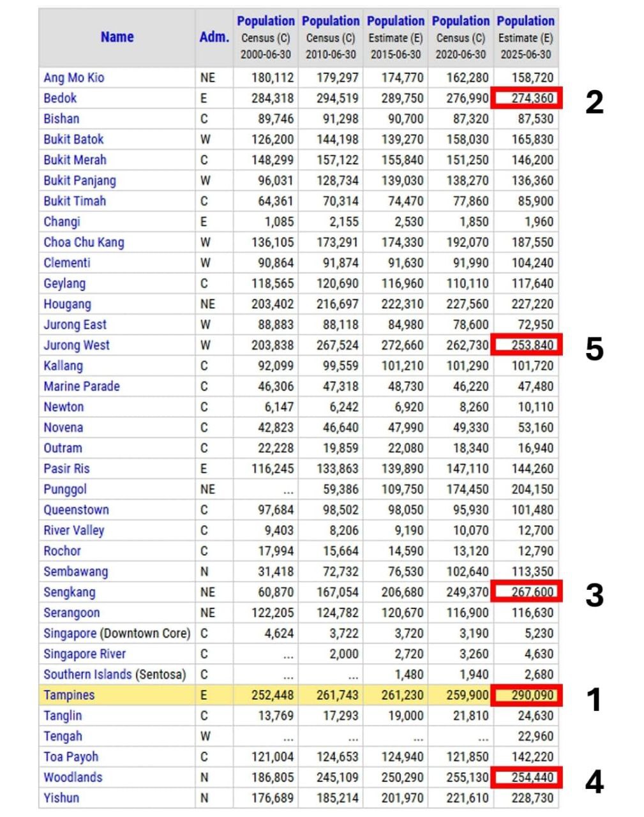Open the Tengah link

coord(63,736)
